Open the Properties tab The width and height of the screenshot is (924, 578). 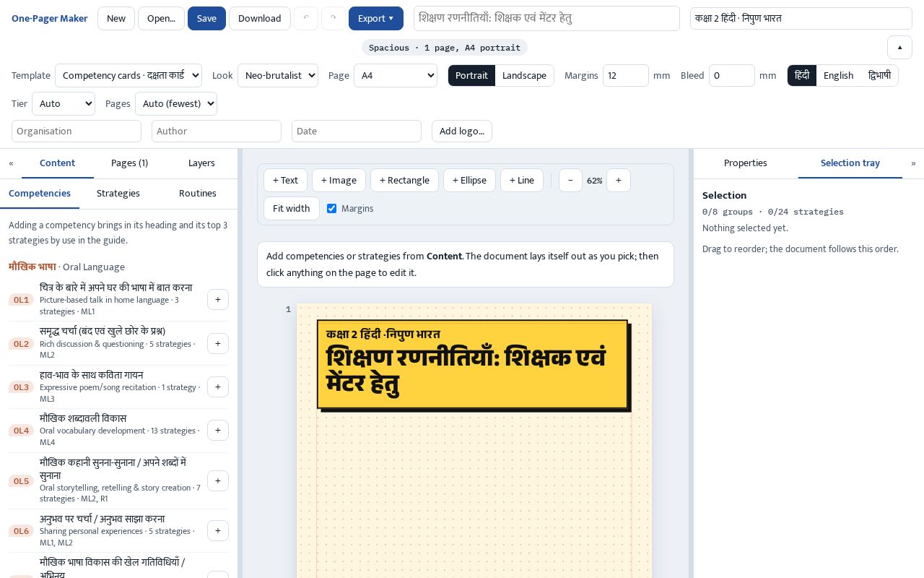coord(746,163)
